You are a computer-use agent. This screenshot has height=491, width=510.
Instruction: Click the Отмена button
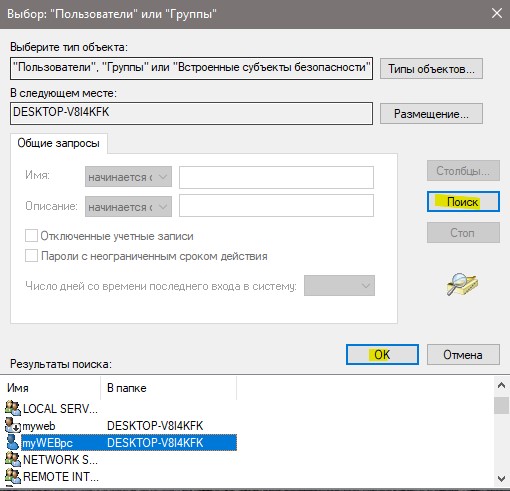(x=463, y=354)
